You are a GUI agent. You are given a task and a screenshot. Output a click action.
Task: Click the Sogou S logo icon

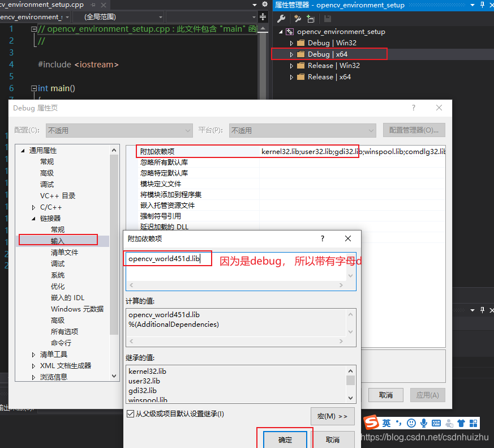click(x=371, y=422)
